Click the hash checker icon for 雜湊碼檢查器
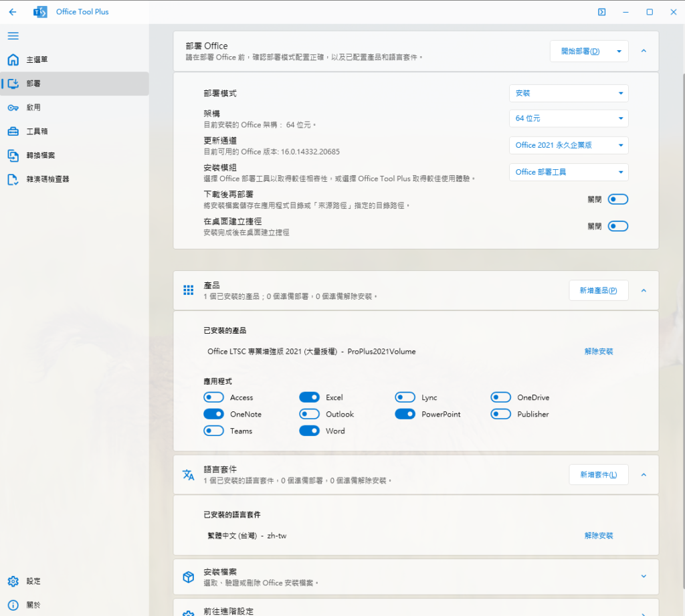 [x=13, y=179]
